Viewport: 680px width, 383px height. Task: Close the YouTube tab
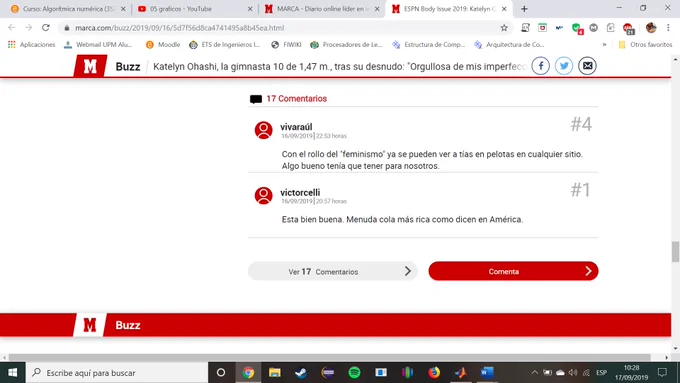coord(250,9)
